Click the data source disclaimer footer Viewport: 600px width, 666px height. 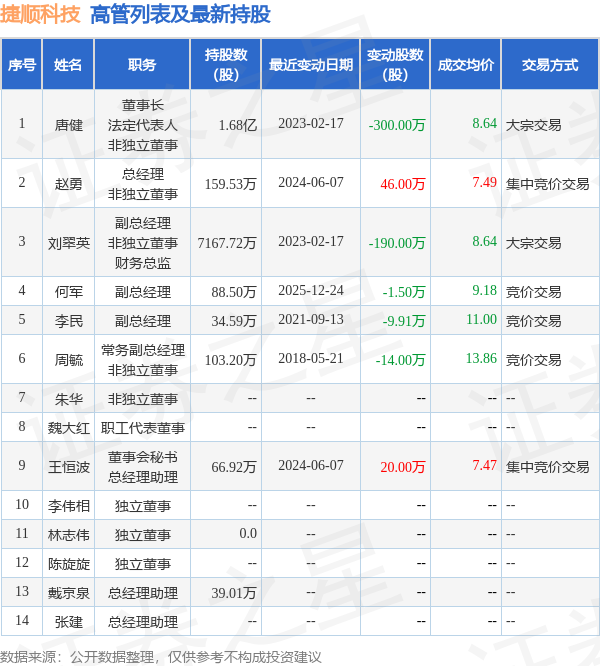(x=161, y=657)
